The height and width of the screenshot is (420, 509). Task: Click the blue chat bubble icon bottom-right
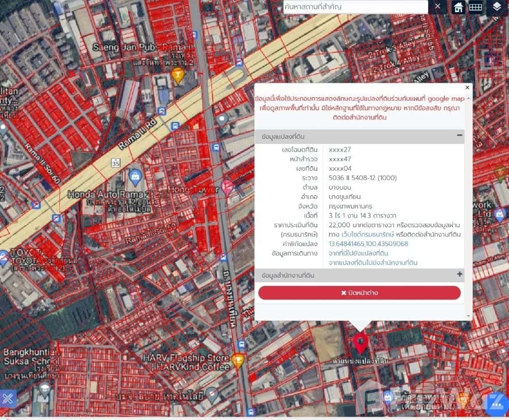tap(496, 405)
